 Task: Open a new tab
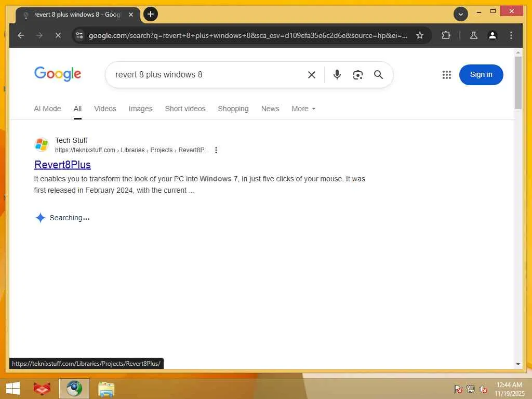point(151,14)
